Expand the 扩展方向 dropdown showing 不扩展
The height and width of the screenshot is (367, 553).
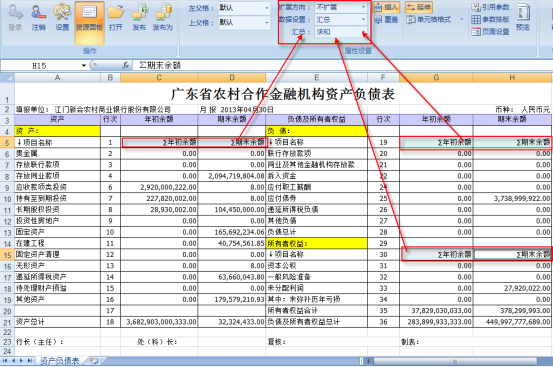pos(363,7)
